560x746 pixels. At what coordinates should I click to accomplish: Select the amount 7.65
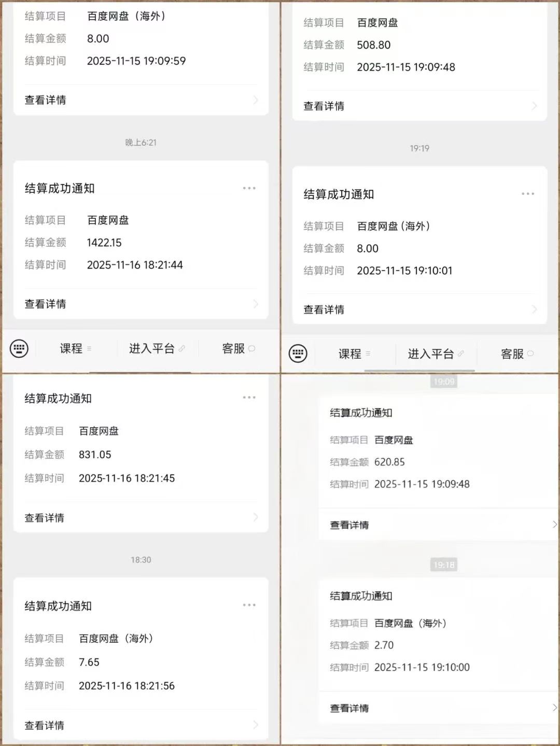tap(89, 662)
